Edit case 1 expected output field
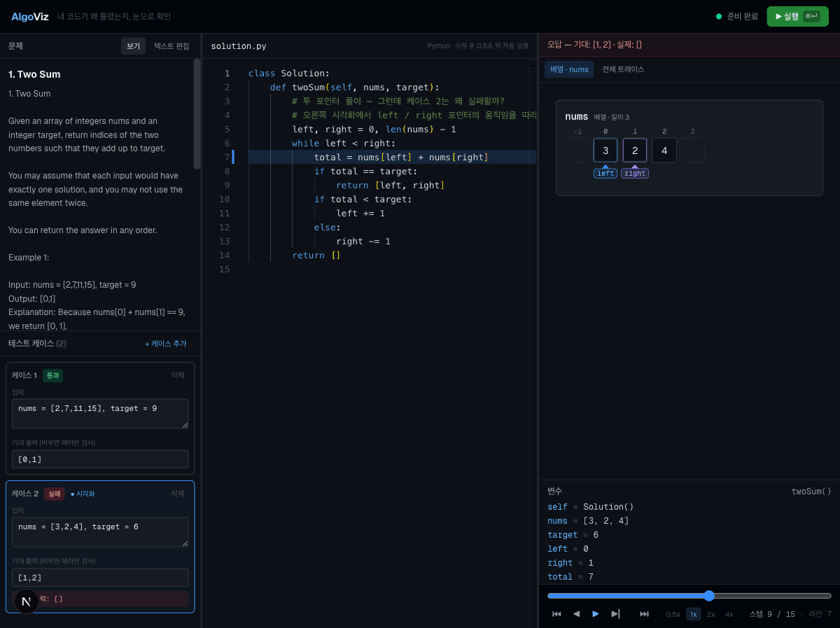The height and width of the screenshot is (628, 840). click(x=100, y=459)
